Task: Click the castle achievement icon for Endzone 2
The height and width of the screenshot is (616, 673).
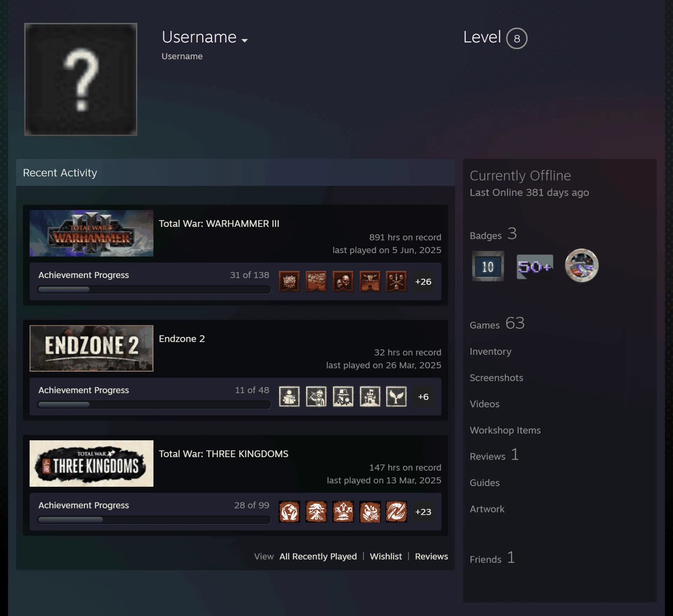Action: click(370, 397)
